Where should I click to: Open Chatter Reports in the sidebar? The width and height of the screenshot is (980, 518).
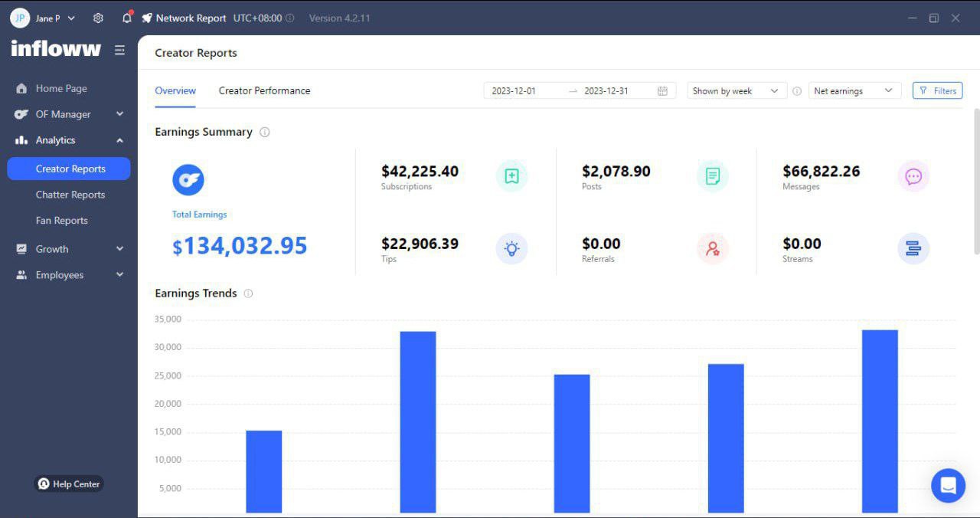[x=70, y=195]
